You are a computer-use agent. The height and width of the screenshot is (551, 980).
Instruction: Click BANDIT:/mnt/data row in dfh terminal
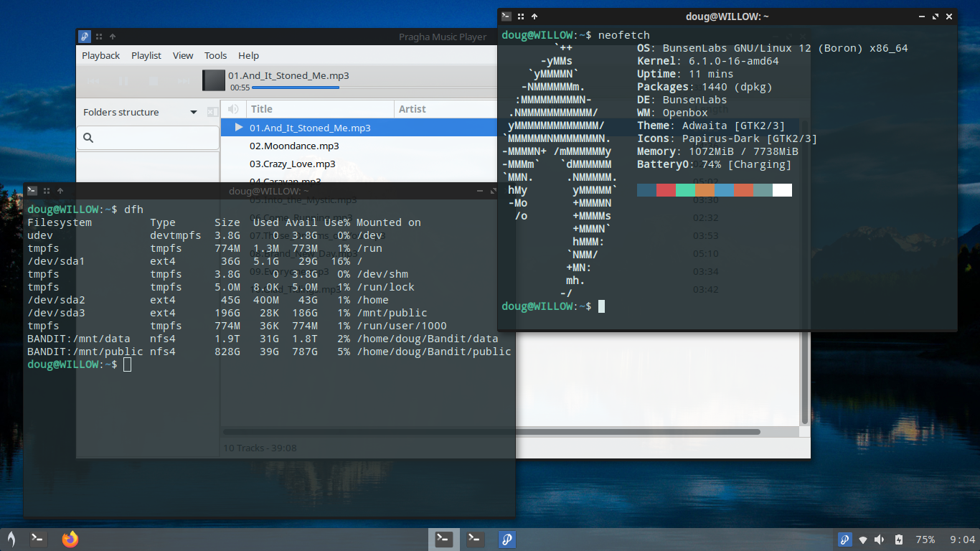click(263, 339)
